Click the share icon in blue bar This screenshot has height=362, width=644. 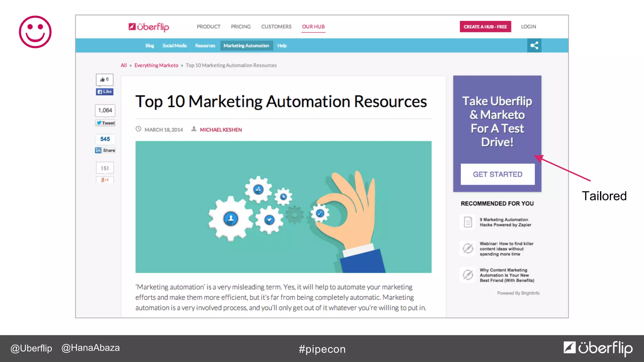click(x=534, y=46)
